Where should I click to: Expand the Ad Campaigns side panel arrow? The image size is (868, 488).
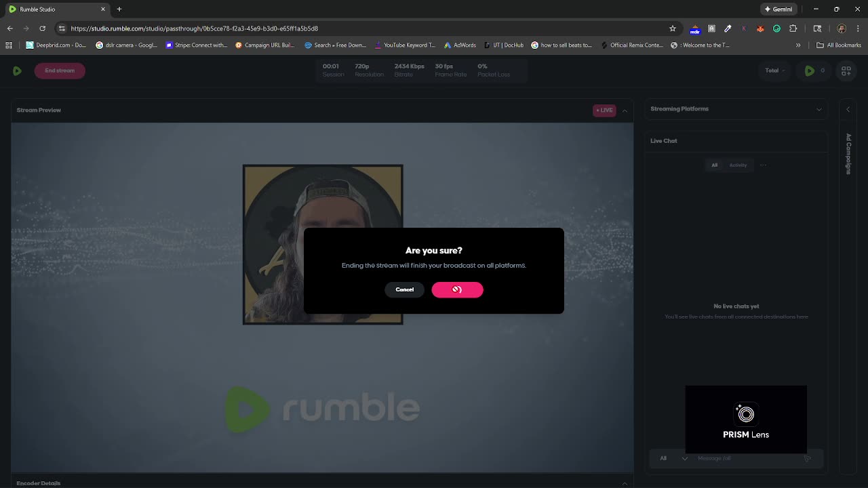coord(848,109)
